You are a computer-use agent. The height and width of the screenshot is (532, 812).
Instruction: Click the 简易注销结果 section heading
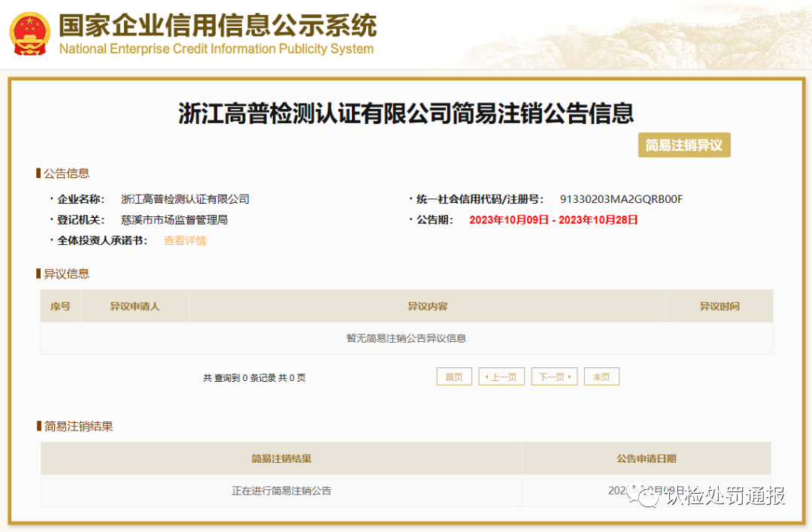(78, 427)
